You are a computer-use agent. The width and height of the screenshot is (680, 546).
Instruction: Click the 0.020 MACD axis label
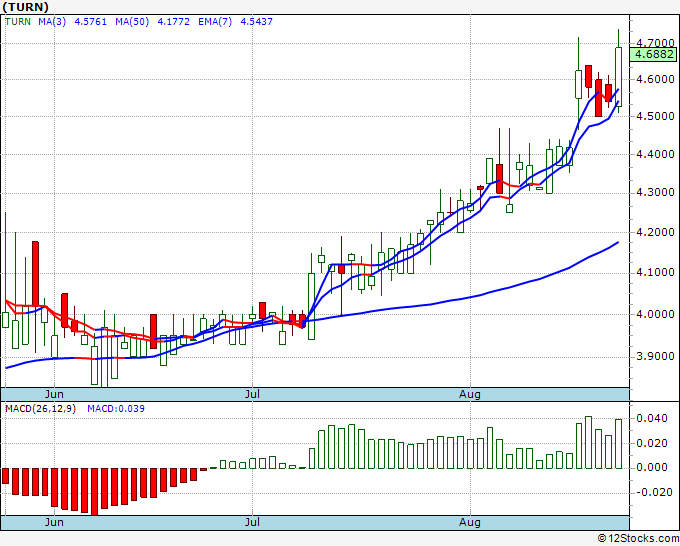click(x=652, y=443)
